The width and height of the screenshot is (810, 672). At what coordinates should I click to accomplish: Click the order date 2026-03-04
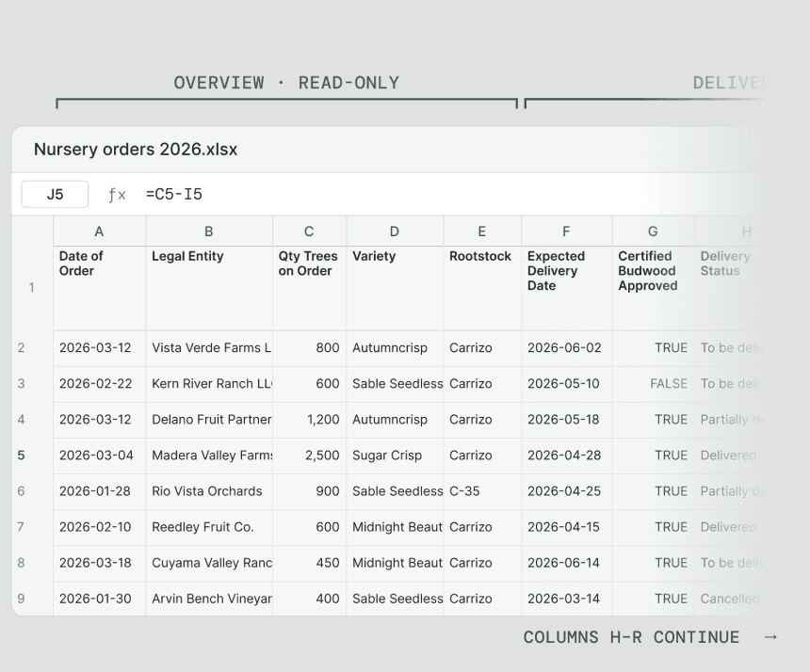click(x=99, y=456)
